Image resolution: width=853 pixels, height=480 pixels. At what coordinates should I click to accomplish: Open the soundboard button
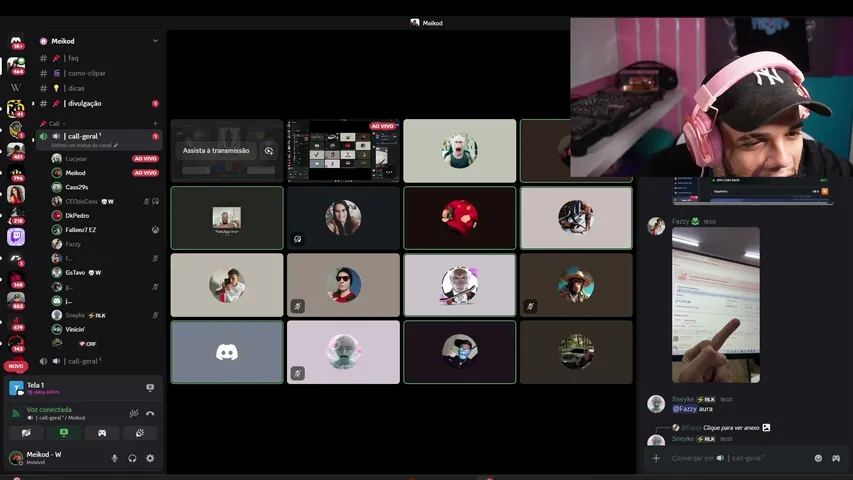pos(140,433)
